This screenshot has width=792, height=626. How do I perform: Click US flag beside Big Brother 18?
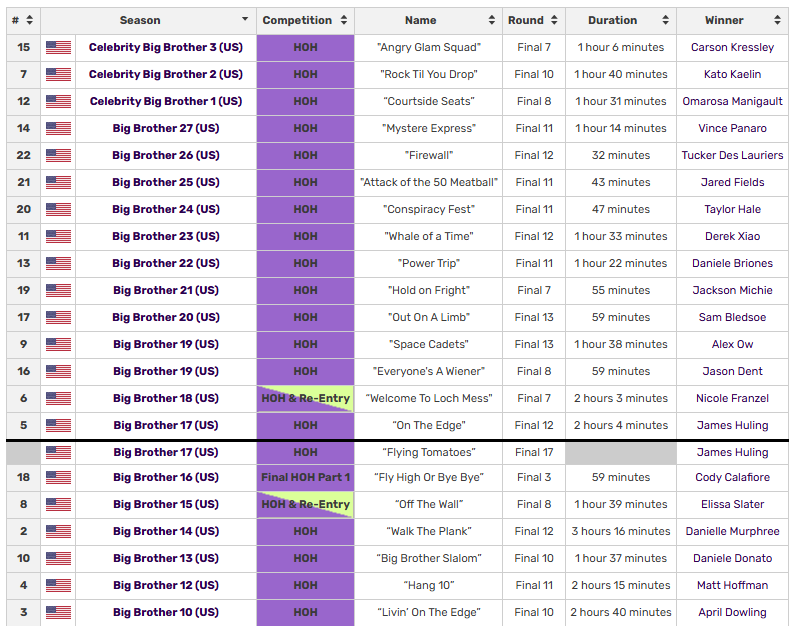(x=58, y=399)
